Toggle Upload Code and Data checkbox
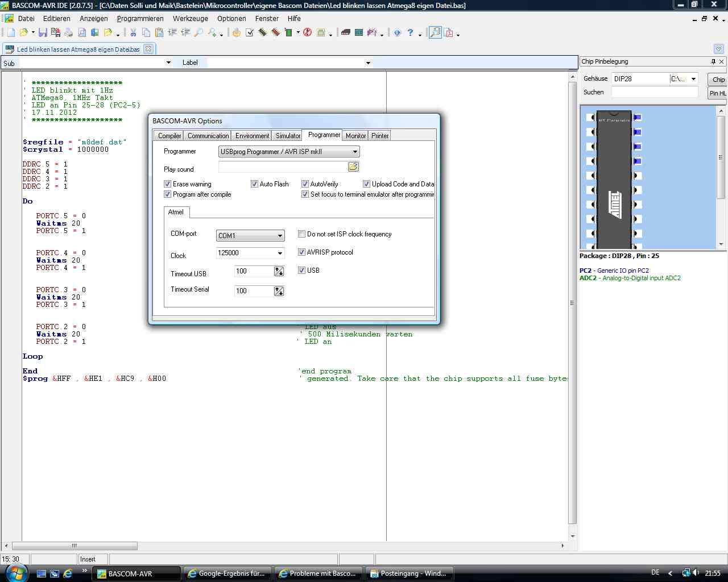 coord(367,184)
